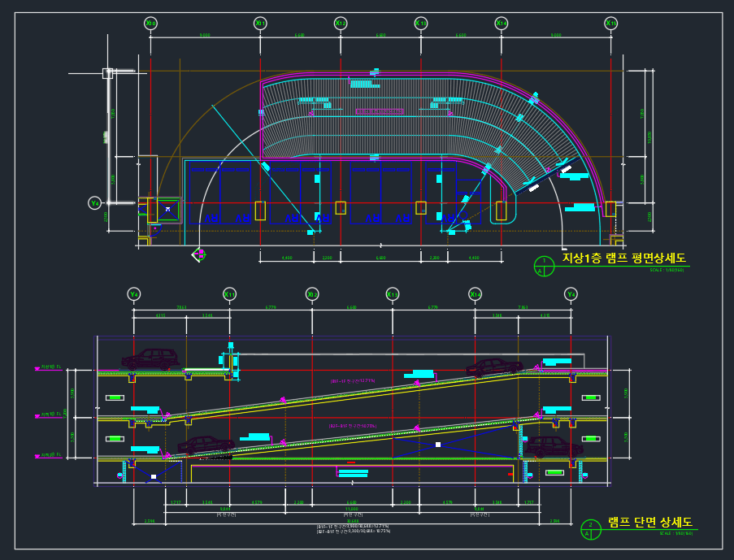This screenshot has width=734, height=560.
Task: Select the magenta diamond marker below the plan
Action: (199, 254)
